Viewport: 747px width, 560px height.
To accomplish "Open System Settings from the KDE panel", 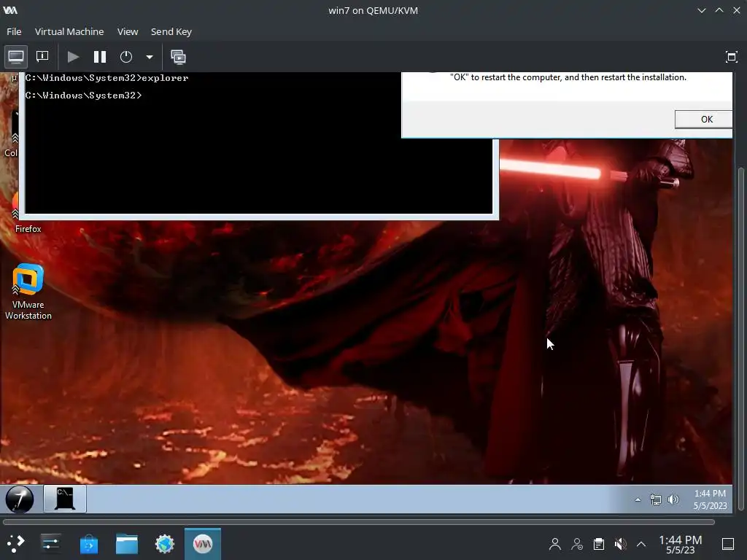I will click(50, 543).
